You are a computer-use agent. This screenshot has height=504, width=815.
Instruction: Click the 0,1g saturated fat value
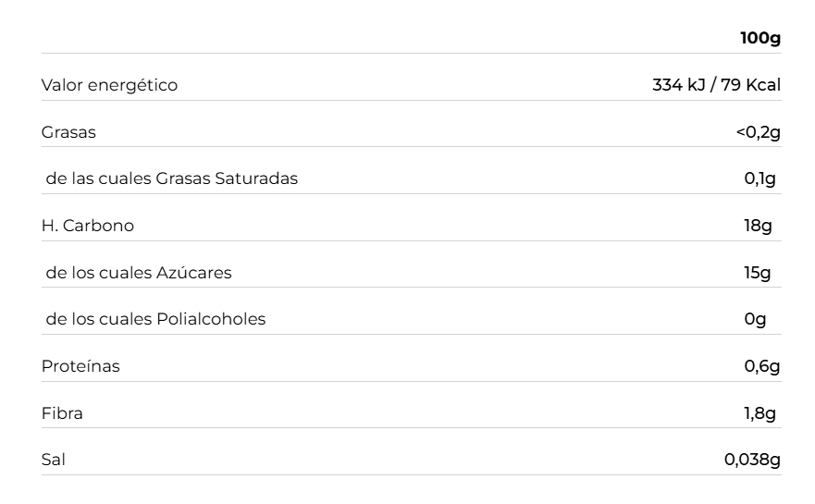(x=759, y=178)
